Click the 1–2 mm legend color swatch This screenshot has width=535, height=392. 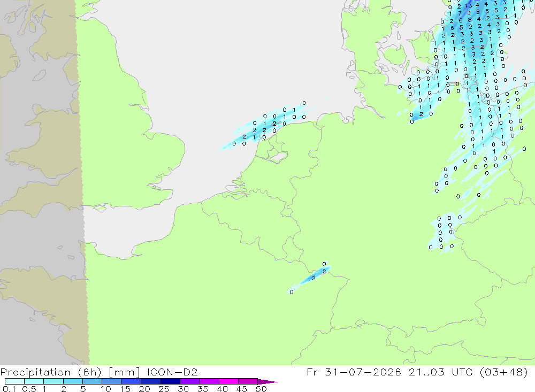[53, 381]
